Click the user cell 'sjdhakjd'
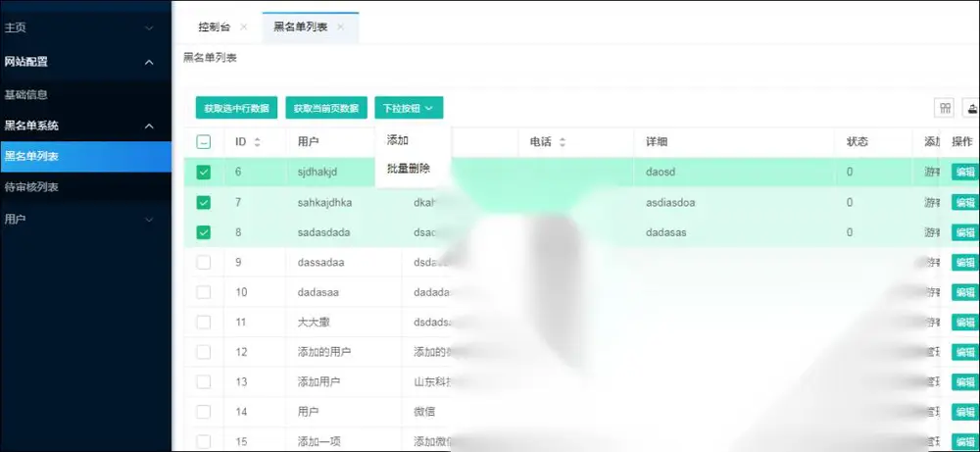980x452 pixels. (x=318, y=172)
